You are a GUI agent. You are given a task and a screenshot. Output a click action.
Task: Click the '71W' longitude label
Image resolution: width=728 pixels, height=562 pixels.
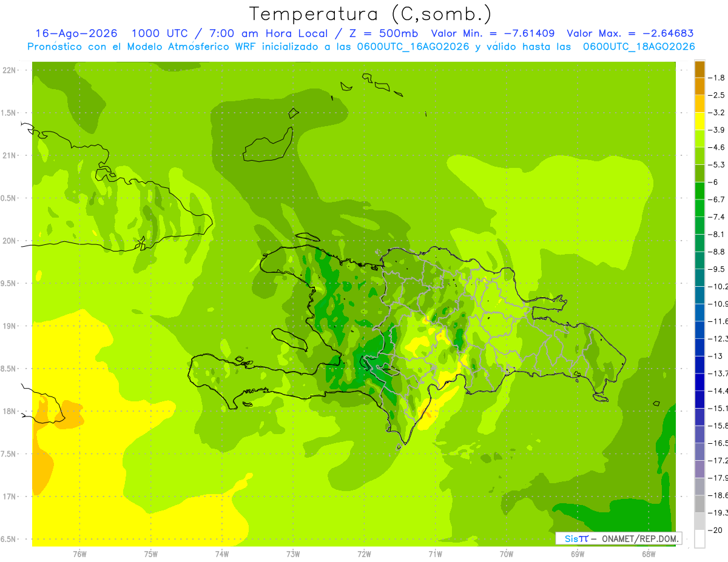(435, 554)
